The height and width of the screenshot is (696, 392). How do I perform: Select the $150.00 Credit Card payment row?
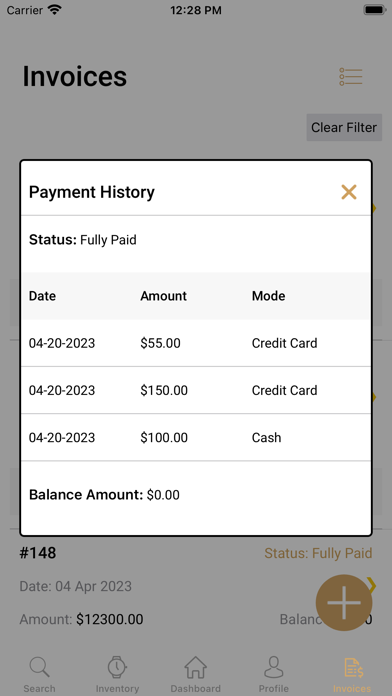click(x=196, y=390)
